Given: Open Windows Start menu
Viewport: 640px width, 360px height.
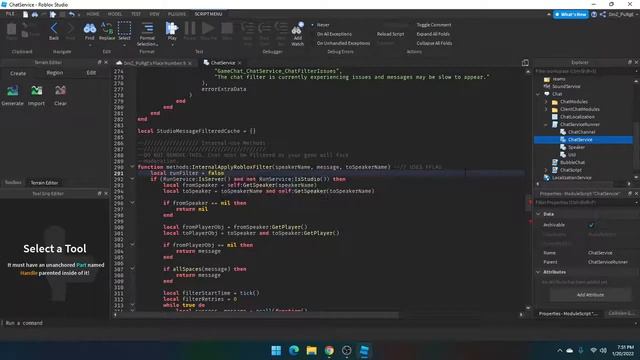Looking at the screenshot, I should (x=276, y=350).
